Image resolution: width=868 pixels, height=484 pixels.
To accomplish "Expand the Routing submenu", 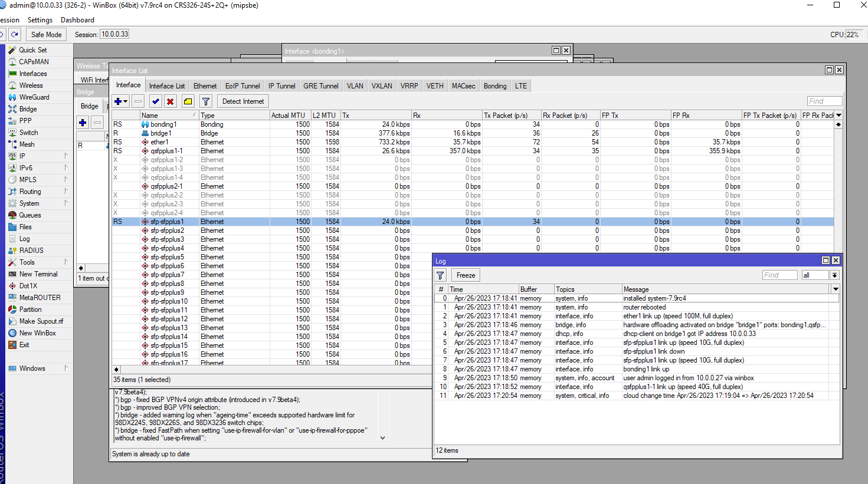I will coord(30,192).
